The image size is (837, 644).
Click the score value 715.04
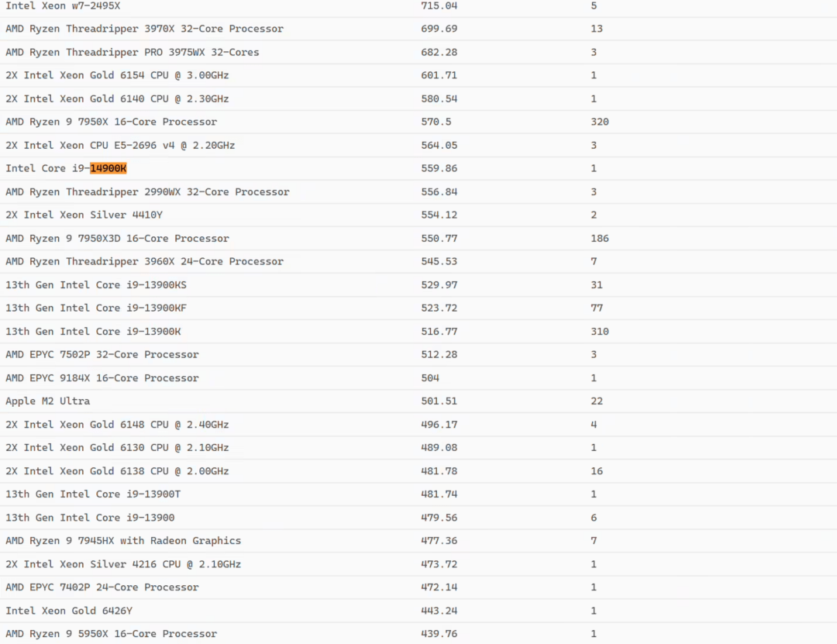click(x=439, y=6)
